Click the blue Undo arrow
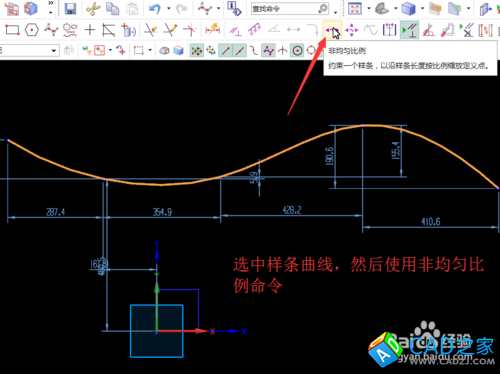The image size is (500, 374). point(154,9)
